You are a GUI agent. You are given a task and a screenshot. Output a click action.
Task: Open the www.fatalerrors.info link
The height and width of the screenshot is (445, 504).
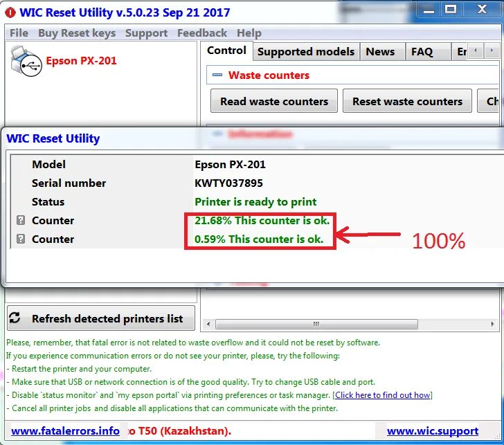65,431
